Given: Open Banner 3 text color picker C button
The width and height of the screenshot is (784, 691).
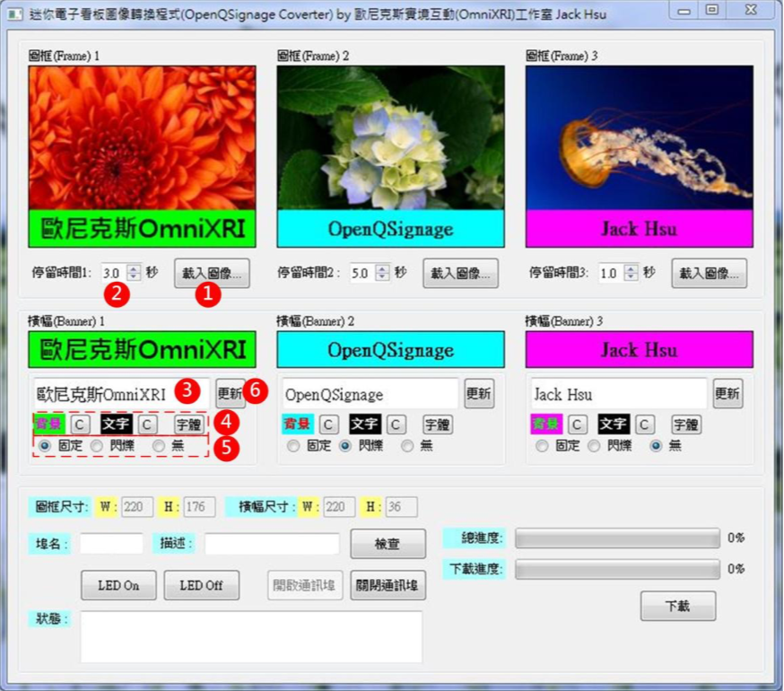Looking at the screenshot, I should point(644,424).
